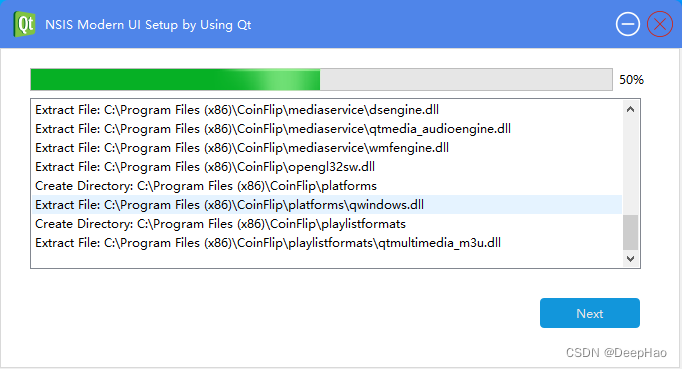
Task: Click highlighted qwindows.dll log entry
Action: click(327, 205)
